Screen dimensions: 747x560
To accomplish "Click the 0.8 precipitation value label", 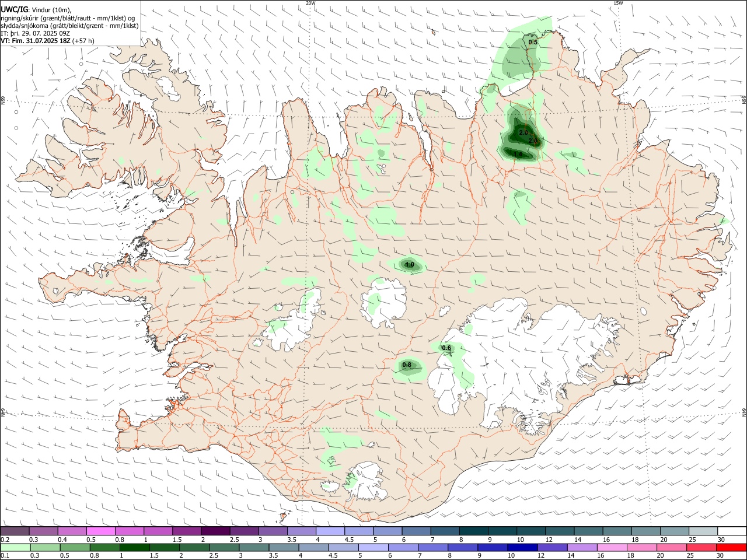I will (x=407, y=365).
